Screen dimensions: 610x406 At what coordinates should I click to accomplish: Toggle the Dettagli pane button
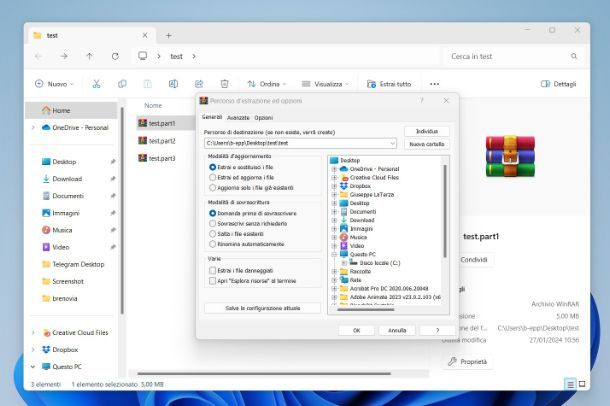pyautogui.click(x=559, y=84)
